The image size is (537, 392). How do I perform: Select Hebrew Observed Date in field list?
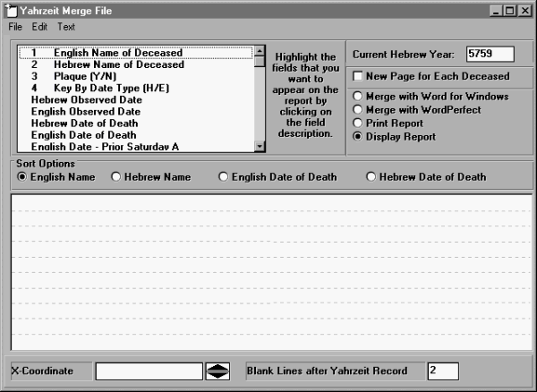(x=86, y=100)
